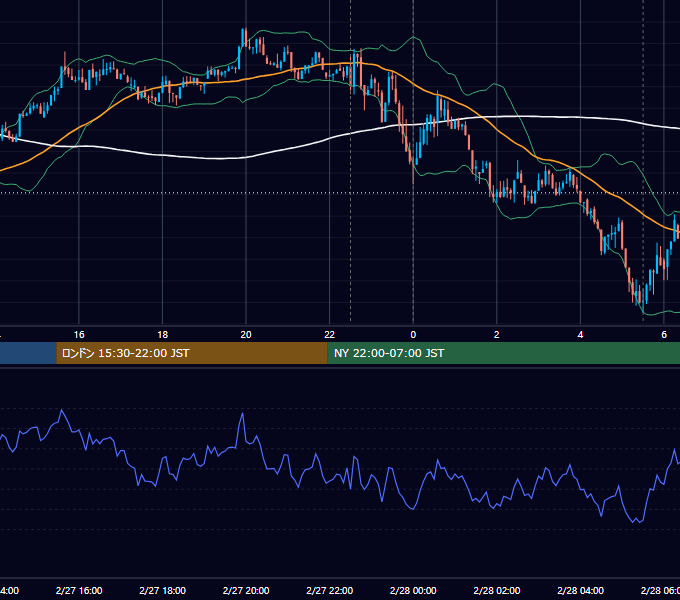
Task: Click the 2/27 18:00 oscillator time label
Action: pos(163,590)
